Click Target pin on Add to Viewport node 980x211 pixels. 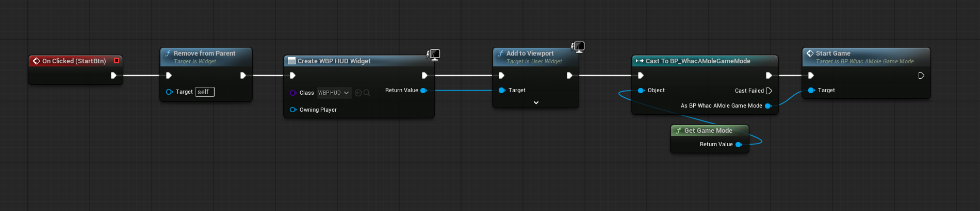coord(502,91)
